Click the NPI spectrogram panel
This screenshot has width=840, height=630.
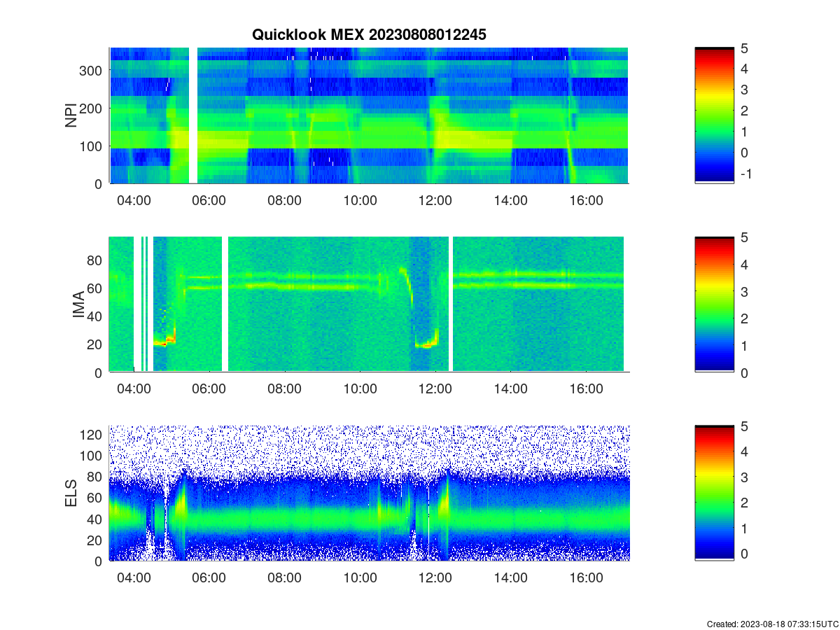click(368, 115)
